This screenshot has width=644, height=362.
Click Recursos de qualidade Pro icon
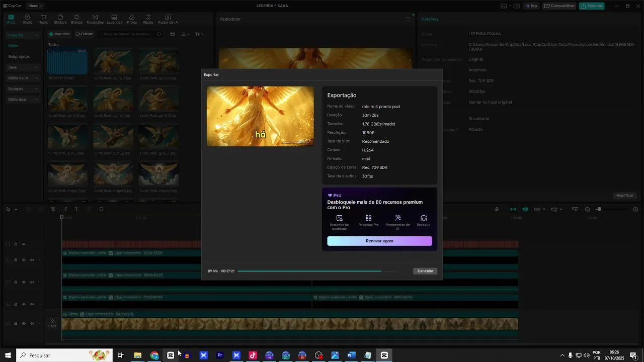tap(339, 222)
